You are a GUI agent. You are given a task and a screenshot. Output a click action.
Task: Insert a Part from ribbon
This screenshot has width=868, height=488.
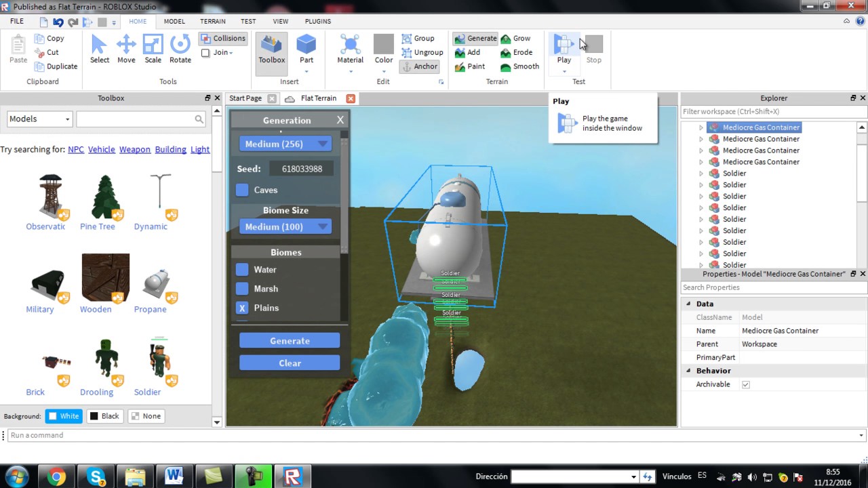coord(307,49)
